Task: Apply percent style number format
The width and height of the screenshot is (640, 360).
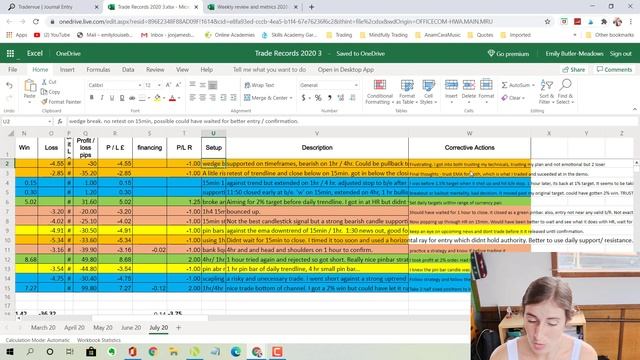Action: coord(318,98)
